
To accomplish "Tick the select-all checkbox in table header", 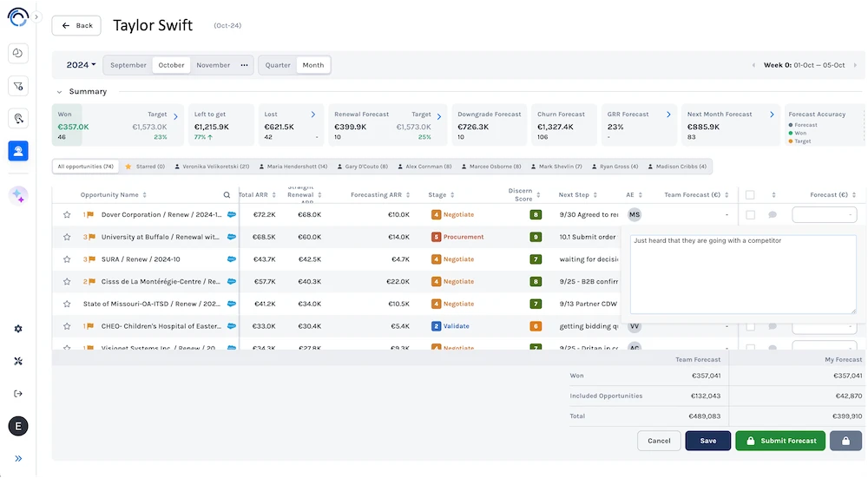I will (750, 195).
